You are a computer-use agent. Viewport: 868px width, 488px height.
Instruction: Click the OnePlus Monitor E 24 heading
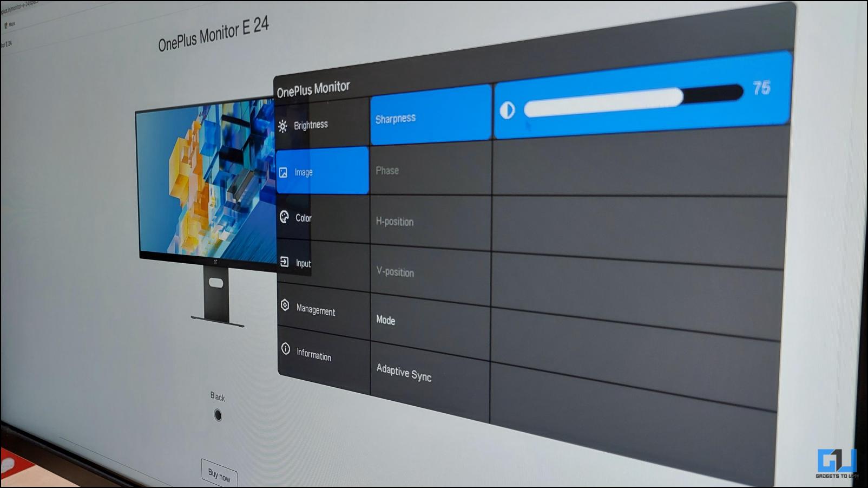coord(213,34)
